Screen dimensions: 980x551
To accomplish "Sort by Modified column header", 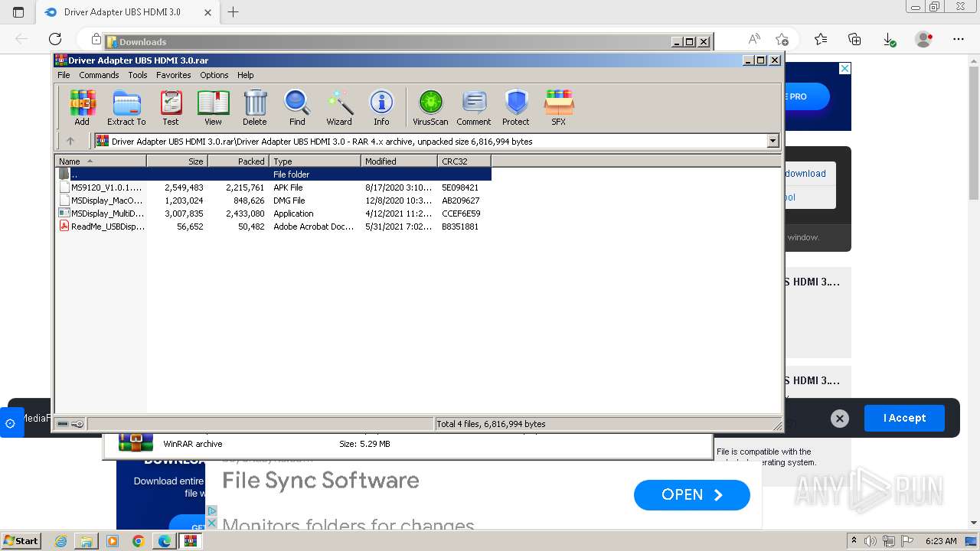I will [x=399, y=161].
